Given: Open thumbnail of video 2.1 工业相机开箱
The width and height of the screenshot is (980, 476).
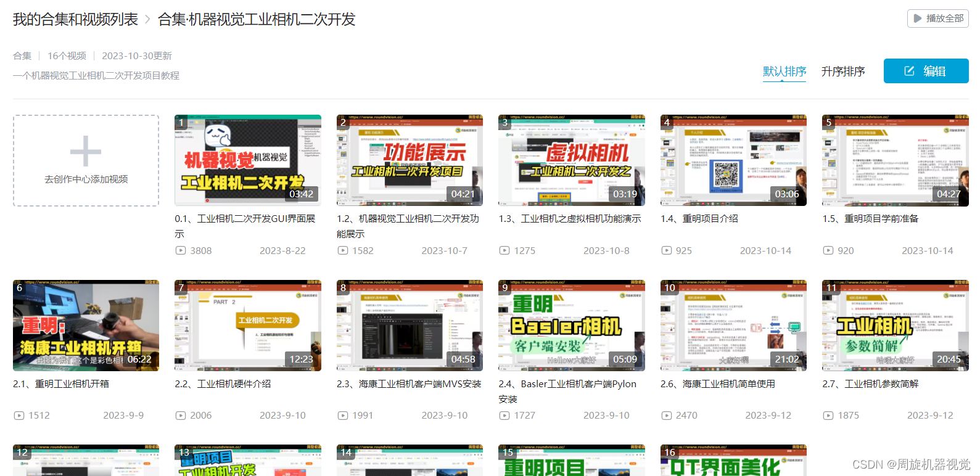Looking at the screenshot, I should point(86,326).
